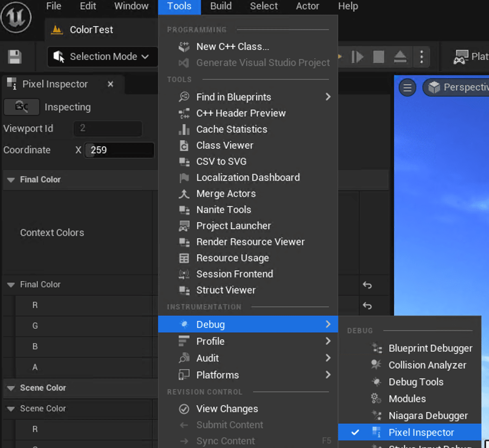489x448 pixels.
Task: Open the Blueprint Debugger
Action: [x=431, y=348]
